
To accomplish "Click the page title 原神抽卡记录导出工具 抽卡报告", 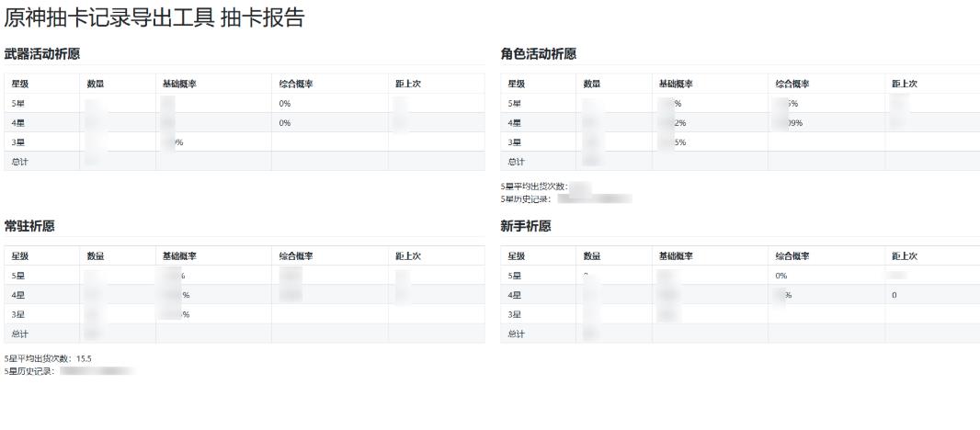I will [x=154, y=18].
